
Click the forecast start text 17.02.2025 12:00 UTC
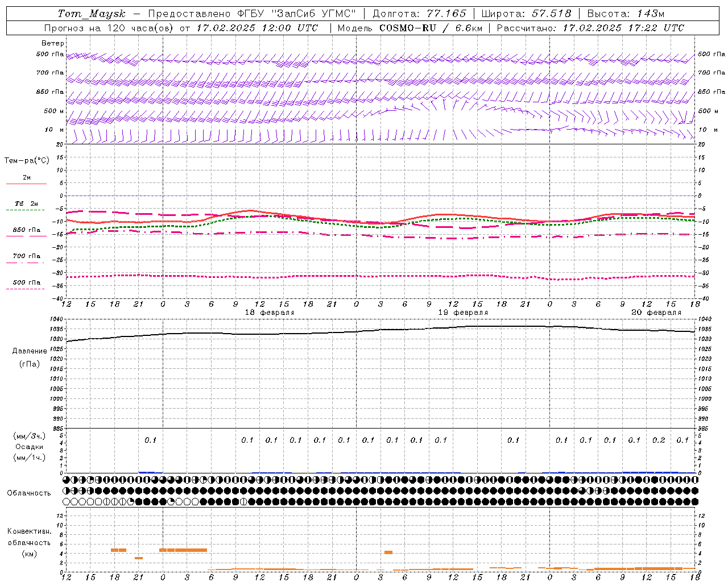pos(257,28)
